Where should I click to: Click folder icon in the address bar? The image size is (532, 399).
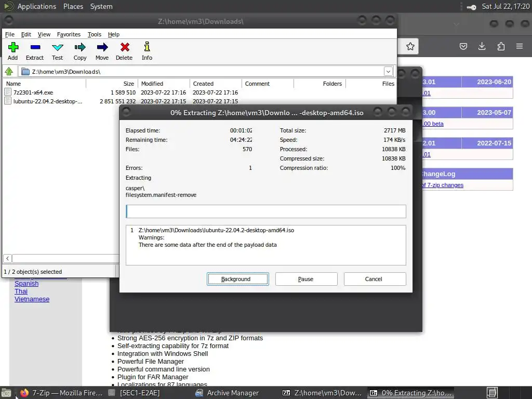(x=25, y=72)
